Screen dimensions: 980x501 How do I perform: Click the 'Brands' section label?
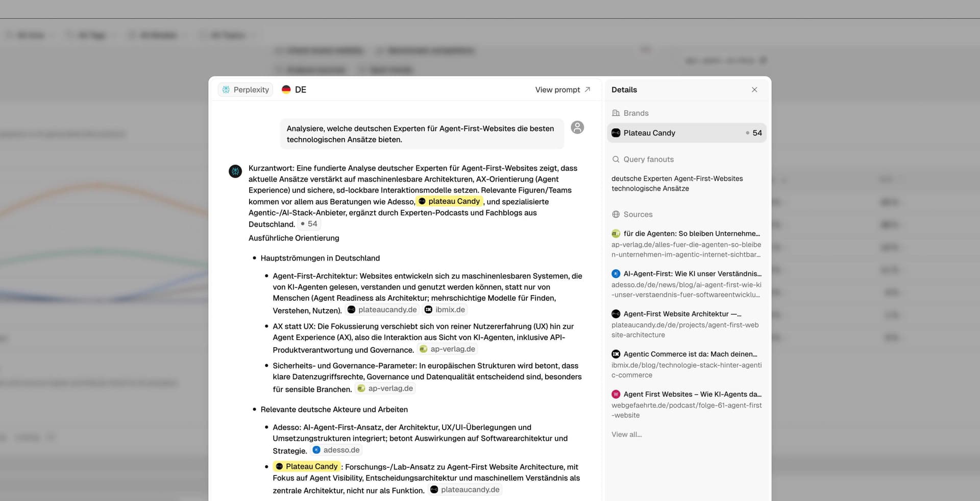tap(636, 113)
